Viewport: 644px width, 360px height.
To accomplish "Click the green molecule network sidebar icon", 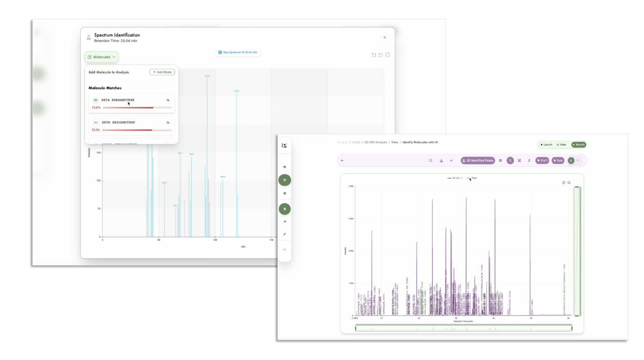I will click(284, 180).
